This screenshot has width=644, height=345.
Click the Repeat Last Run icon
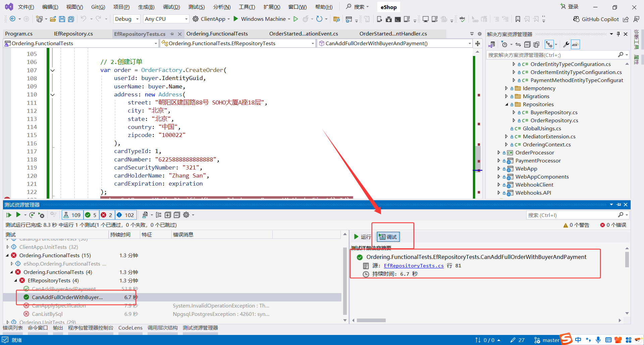point(32,215)
